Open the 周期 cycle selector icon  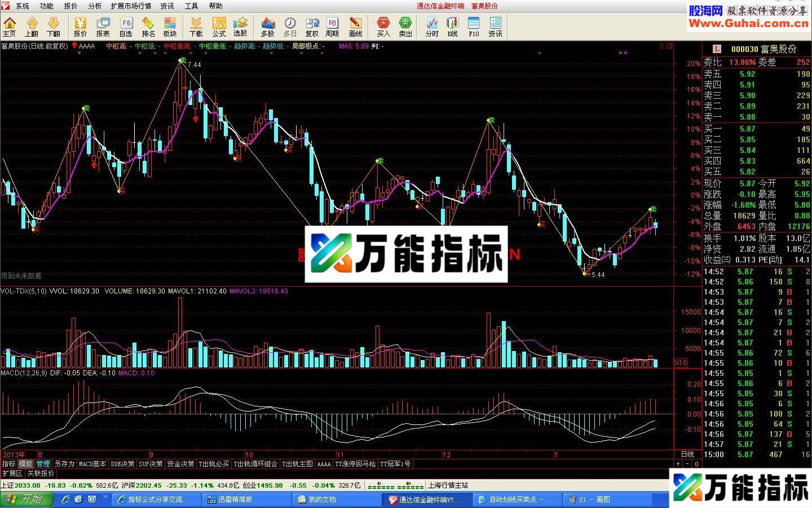[x=332, y=26]
